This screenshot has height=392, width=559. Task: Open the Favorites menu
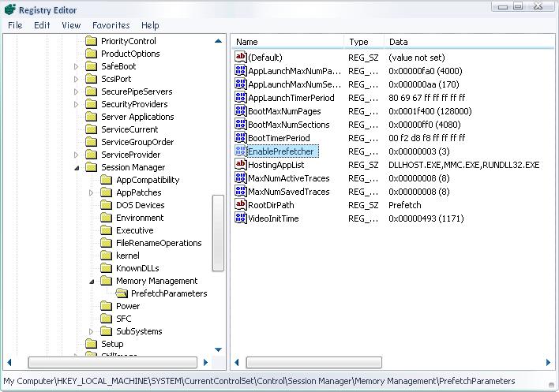(111, 25)
